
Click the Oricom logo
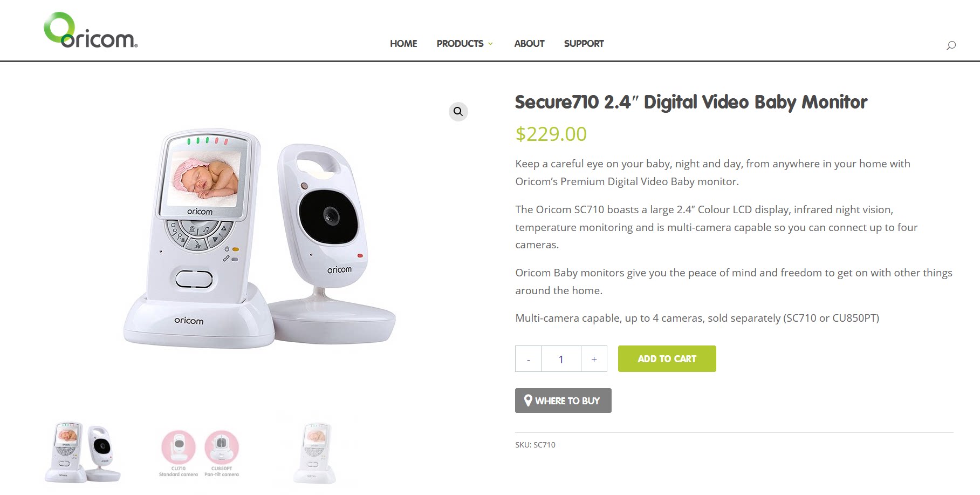coord(91,30)
